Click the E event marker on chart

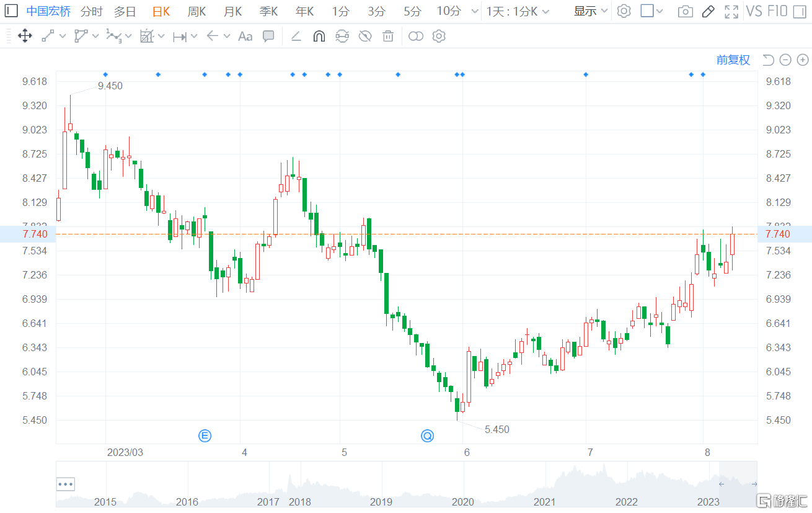coord(205,435)
